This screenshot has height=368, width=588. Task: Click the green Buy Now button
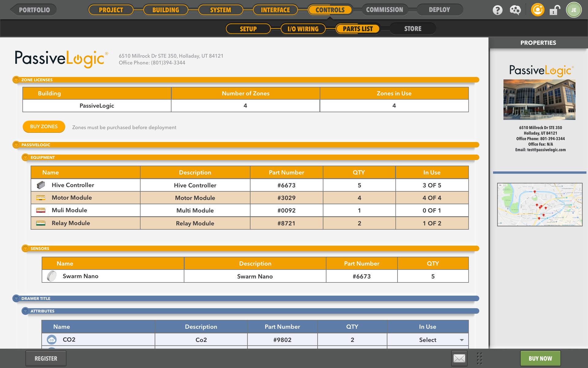pyautogui.click(x=540, y=358)
